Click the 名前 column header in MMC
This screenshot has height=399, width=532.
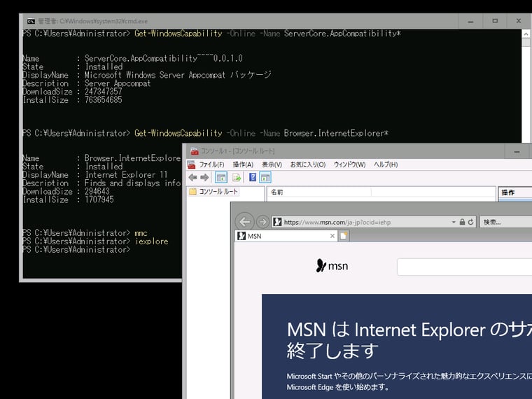click(x=319, y=192)
